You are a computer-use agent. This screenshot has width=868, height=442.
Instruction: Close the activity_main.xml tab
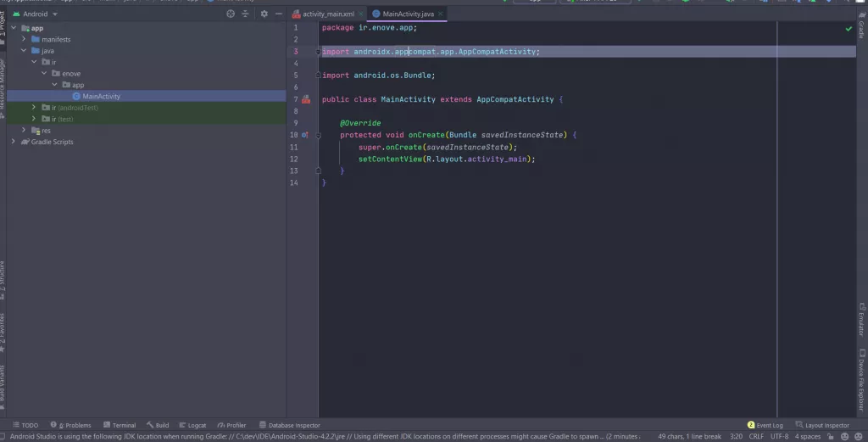[360, 14]
